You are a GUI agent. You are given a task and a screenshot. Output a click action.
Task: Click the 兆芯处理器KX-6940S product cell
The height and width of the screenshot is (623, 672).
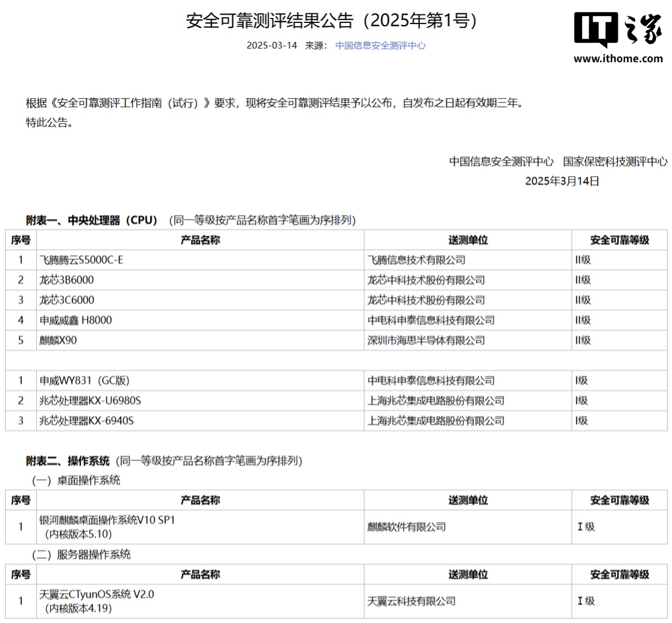point(86,421)
